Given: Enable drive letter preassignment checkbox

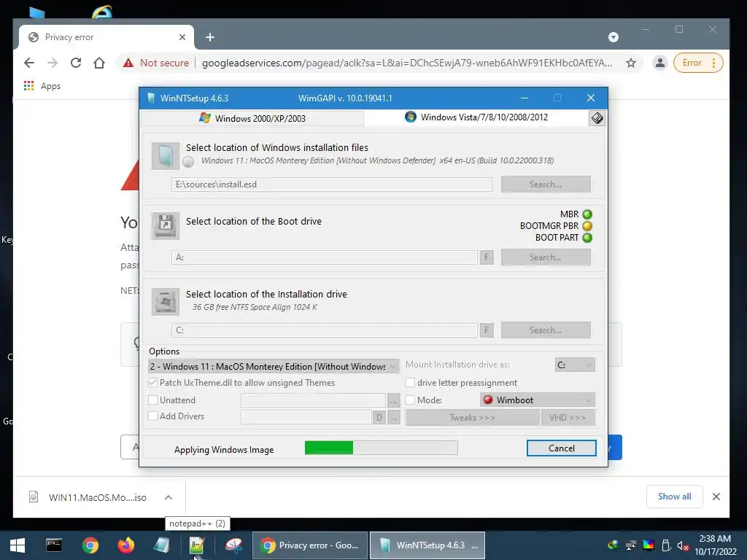Looking at the screenshot, I should (x=410, y=382).
